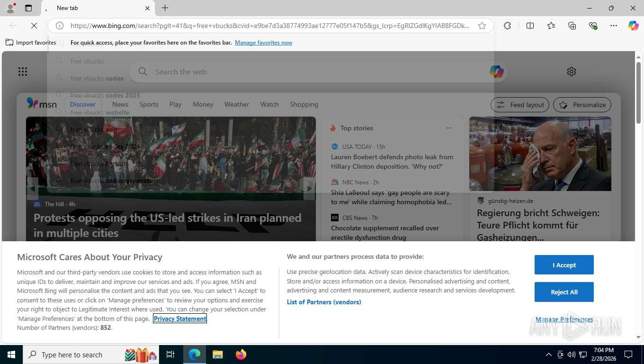Open Settings and more ellipsis menu

[614, 26]
